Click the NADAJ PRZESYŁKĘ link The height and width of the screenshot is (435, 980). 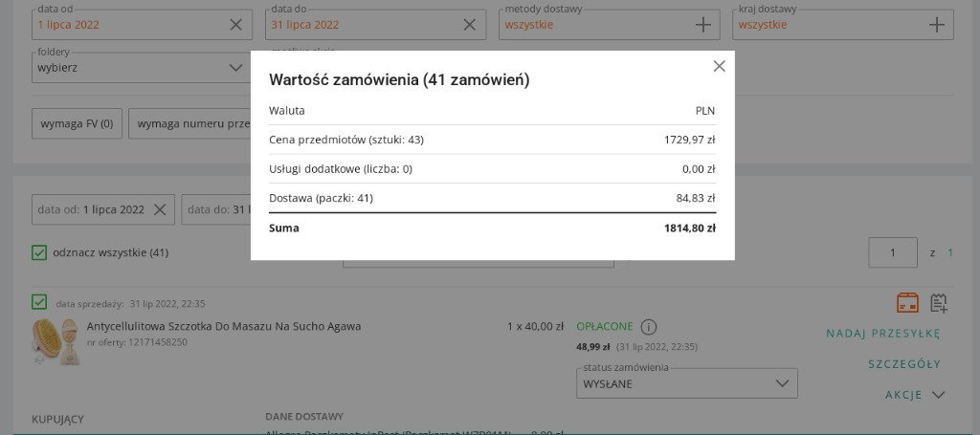pyautogui.click(x=882, y=334)
